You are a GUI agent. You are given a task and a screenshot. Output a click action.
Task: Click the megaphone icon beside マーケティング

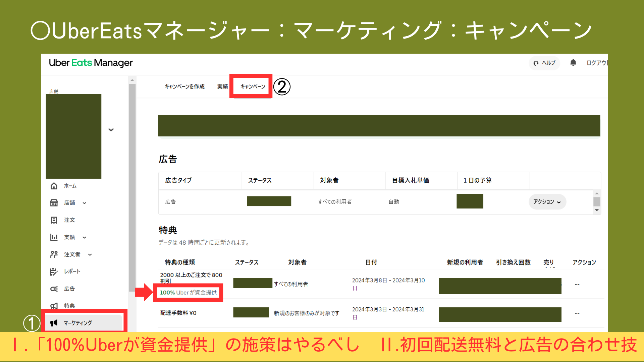click(x=54, y=323)
